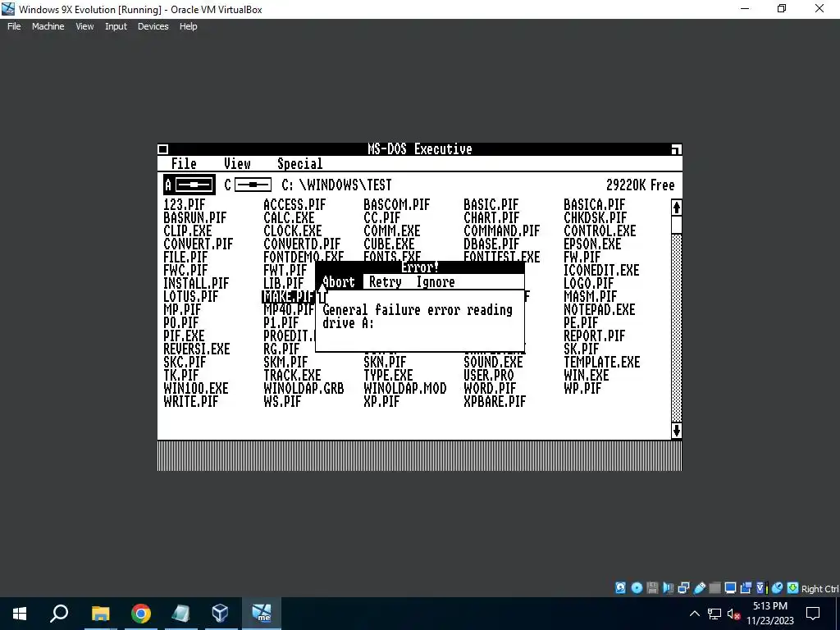Open the MS-DOS Executive File menu
840x630 pixels.
click(x=184, y=164)
